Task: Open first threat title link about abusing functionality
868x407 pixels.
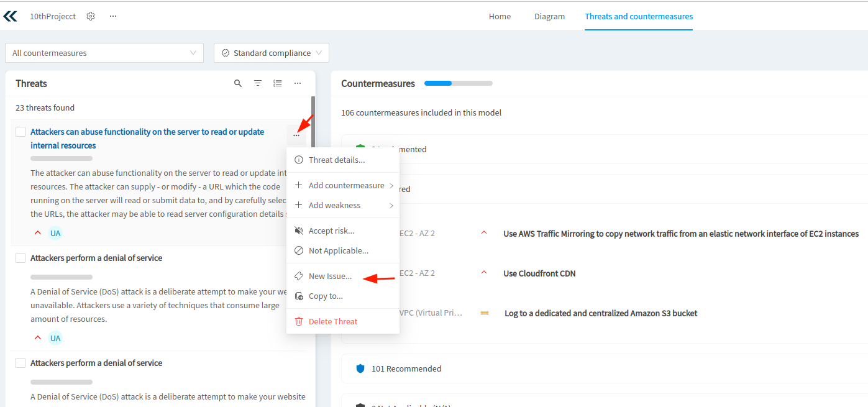Action: [147, 139]
